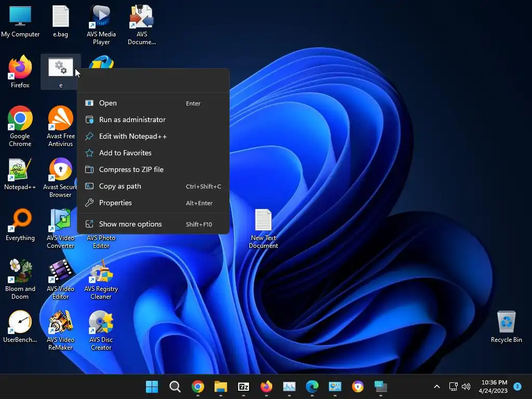Select Avast Secure Browser desktop shortcut
This screenshot has height=399, width=532.
[x=60, y=178]
